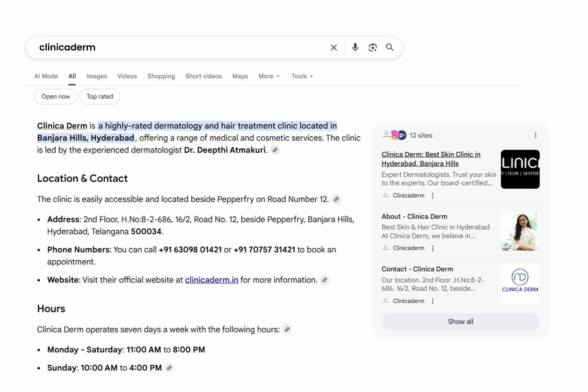Activate voice search with the microphone icon
The height and width of the screenshot is (392, 588).
click(x=355, y=47)
